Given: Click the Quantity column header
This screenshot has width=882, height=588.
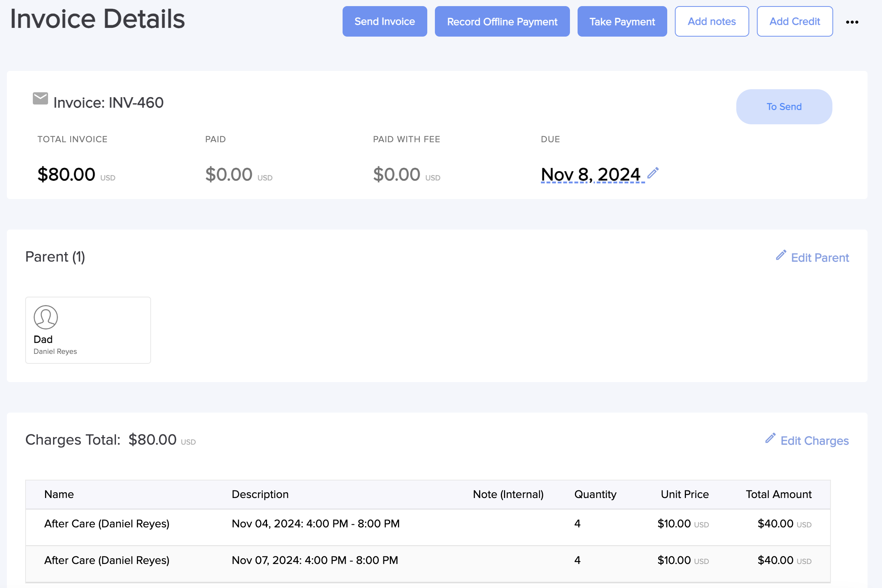Looking at the screenshot, I should pos(595,495).
